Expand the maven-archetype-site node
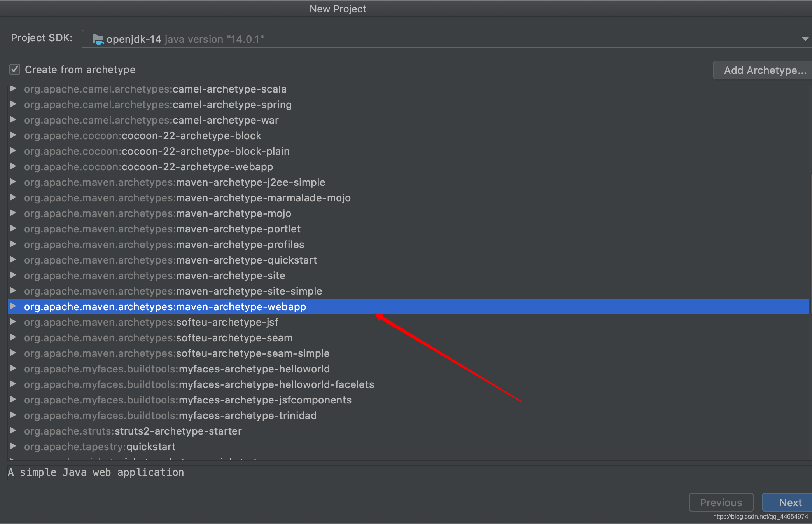The width and height of the screenshot is (812, 524). pos(13,275)
